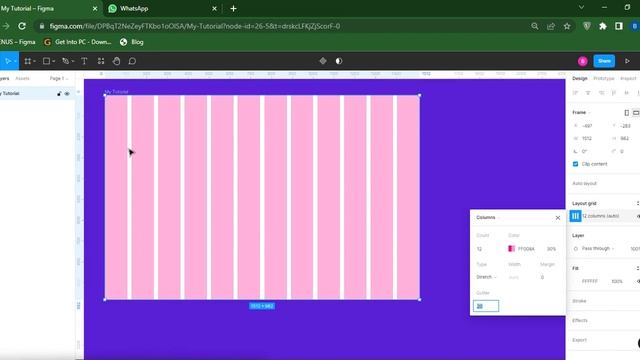
Task: Toggle the Clip content checkbox
Action: [x=576, y=164]
